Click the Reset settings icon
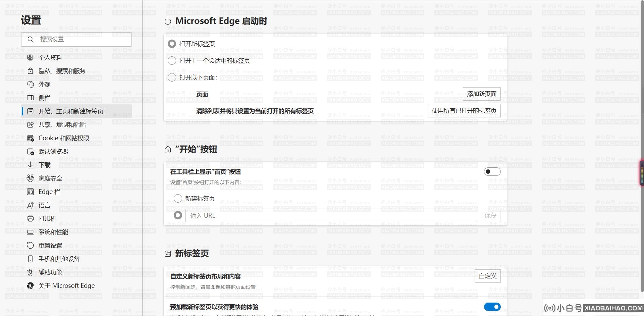Screen dimensions: 644x316 click(30, 245)
